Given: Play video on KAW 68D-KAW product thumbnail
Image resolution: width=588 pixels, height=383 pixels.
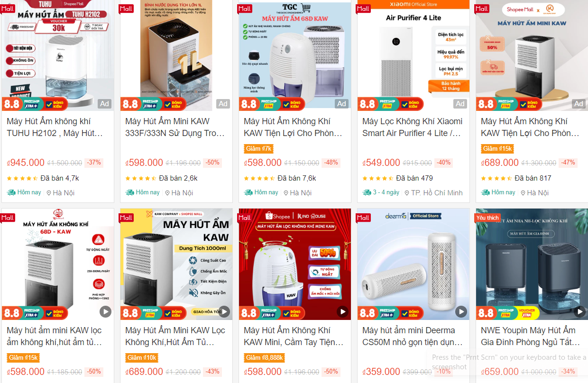Looking at the screenshot, I should 105,311.
